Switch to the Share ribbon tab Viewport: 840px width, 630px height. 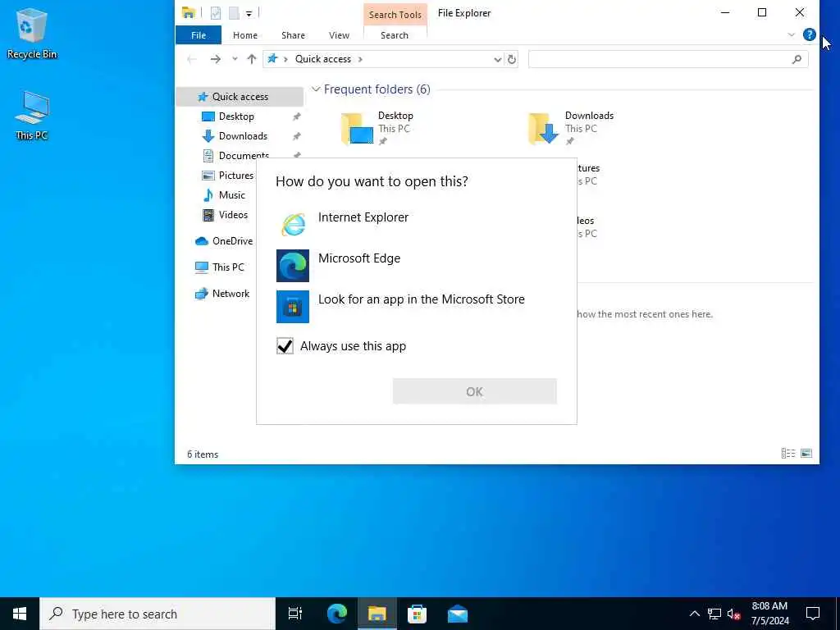coord(293,35)
